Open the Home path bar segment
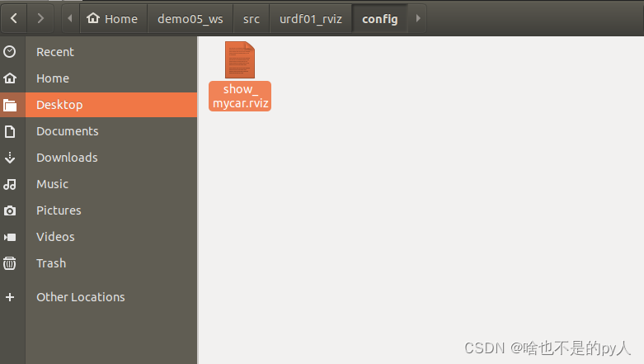The height and width of the screenshot is (364, 644). pos(113,18)
